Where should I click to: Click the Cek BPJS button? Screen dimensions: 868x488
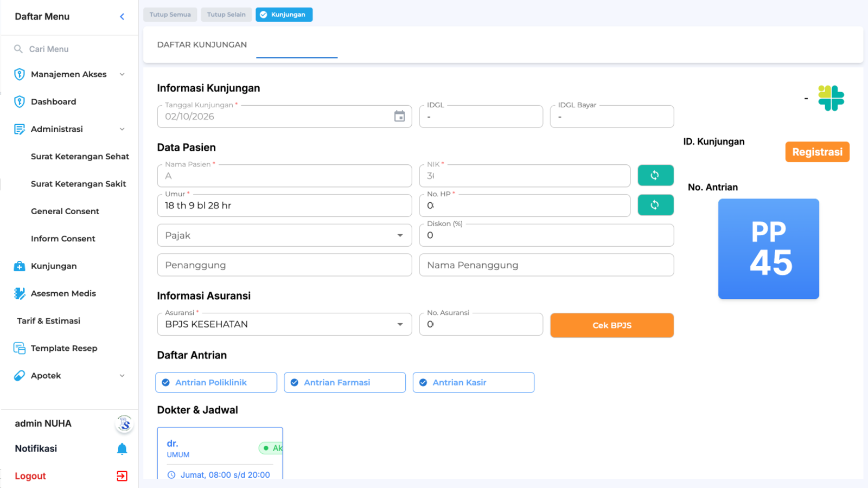pos(612,325)
